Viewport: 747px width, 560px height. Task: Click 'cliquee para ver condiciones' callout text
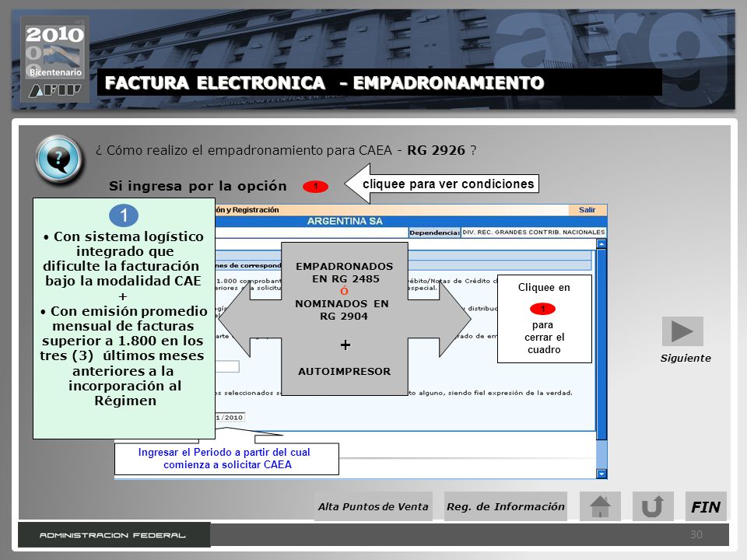pos(448,184)
